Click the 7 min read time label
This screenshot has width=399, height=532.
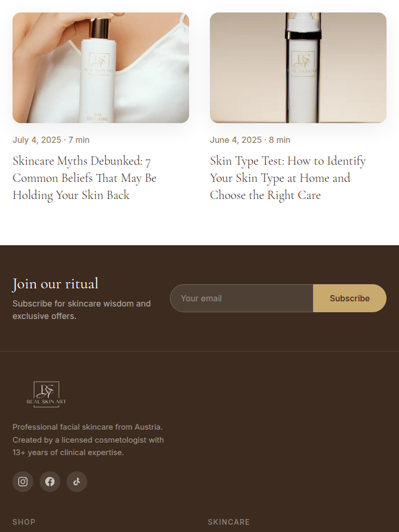(79, 140)
